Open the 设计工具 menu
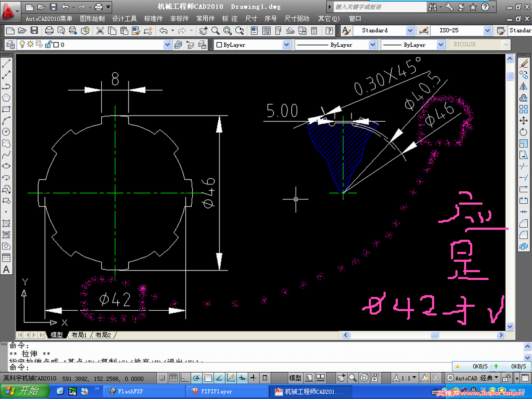The height and width of the screenshot is (399, 532). point(124,19)
